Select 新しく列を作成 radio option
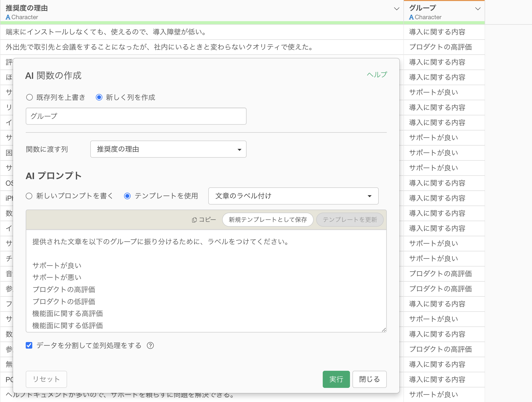The width and height of the screenshot is (532, 402). [99, 97]
